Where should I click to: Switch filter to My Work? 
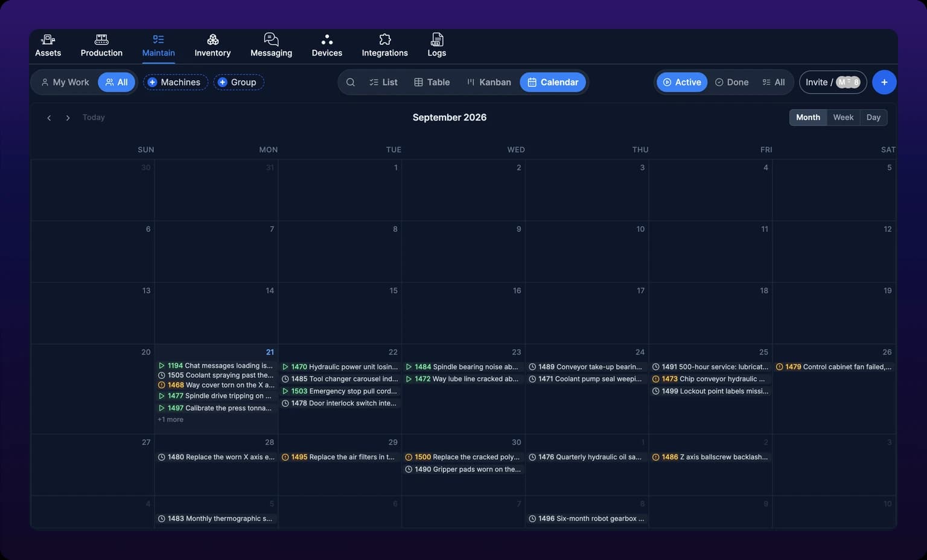[65, 82]
